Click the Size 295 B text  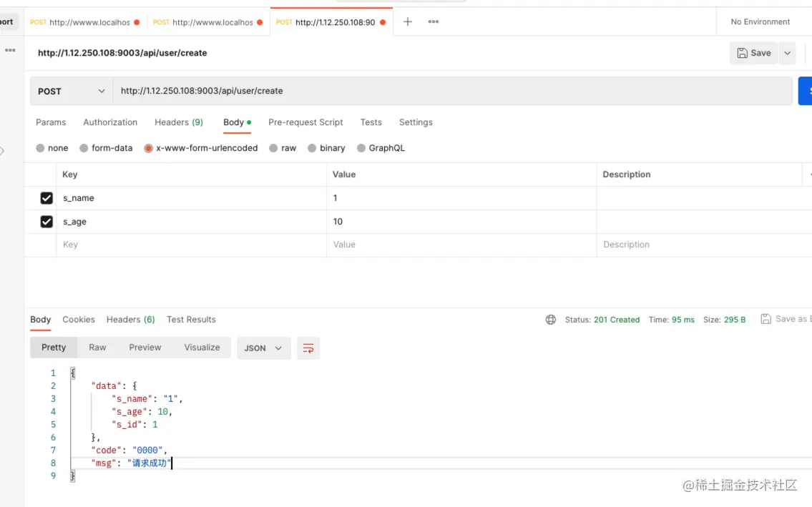(x=724, y=320)
